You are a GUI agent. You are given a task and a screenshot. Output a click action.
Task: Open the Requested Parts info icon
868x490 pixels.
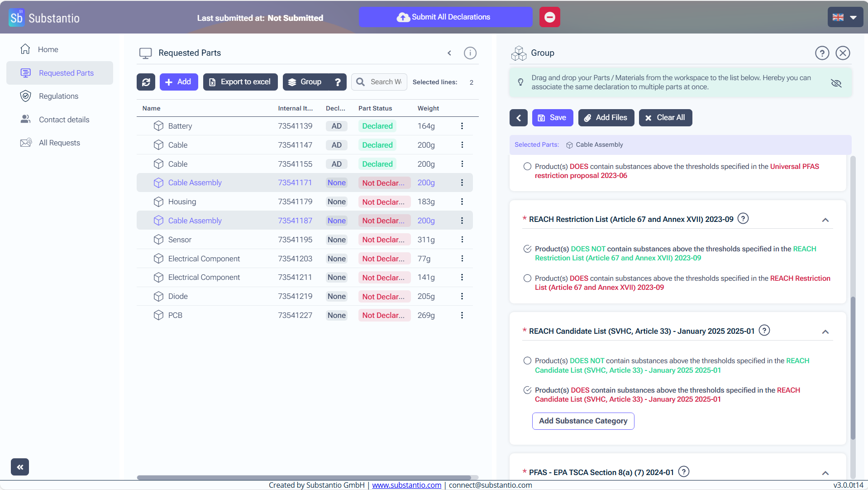click(x=470, y=53)
